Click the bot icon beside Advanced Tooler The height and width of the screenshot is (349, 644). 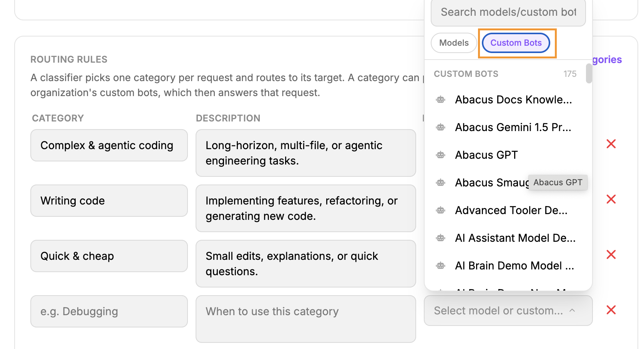[x=441, y=211]
